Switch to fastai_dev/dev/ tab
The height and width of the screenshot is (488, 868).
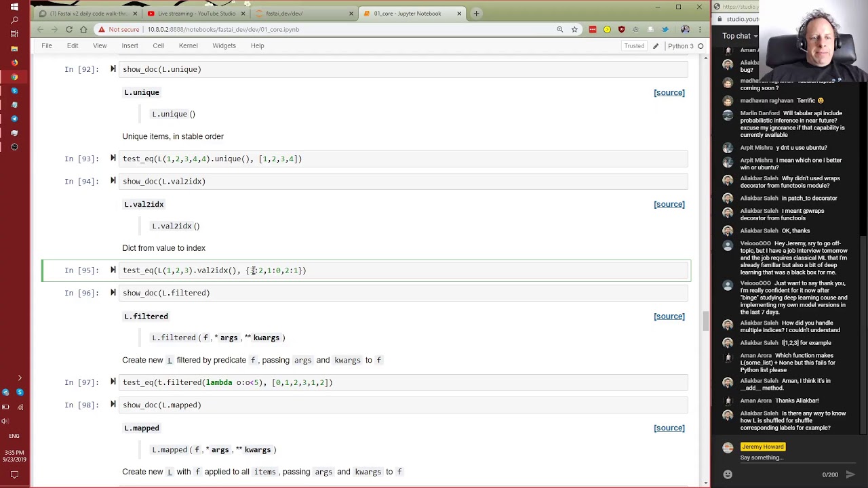point(304,14)
